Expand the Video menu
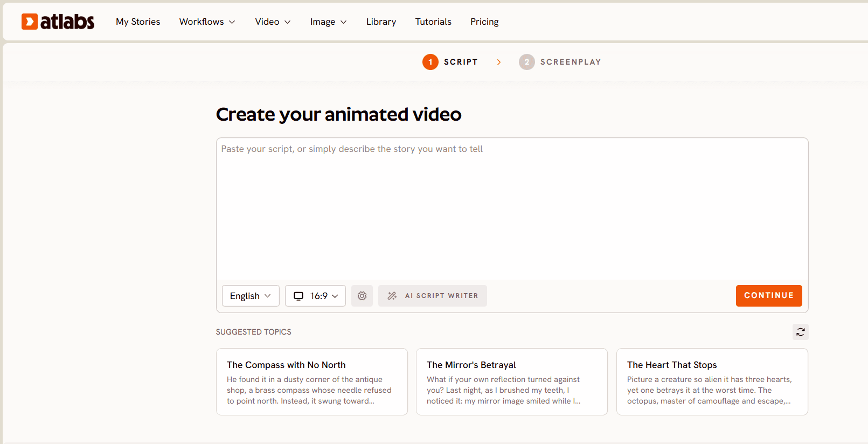This screenshot has width=868, height=444. pyautogui.click(x=273, y=22)
